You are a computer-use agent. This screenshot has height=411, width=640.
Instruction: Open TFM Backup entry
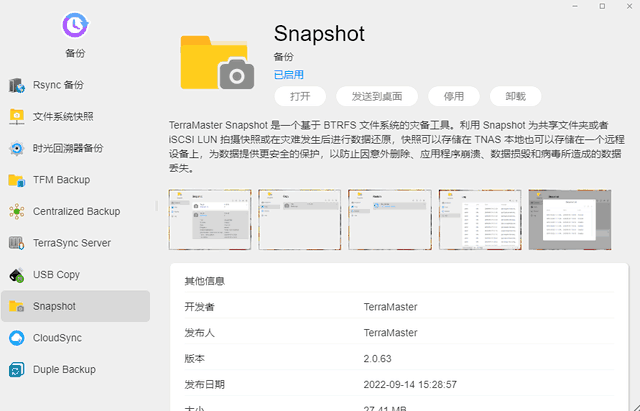coord(75,180)
